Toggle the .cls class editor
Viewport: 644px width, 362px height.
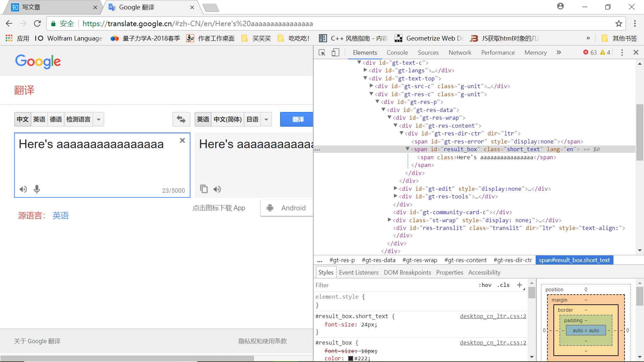pyautogui.click(x=503, y=285)
